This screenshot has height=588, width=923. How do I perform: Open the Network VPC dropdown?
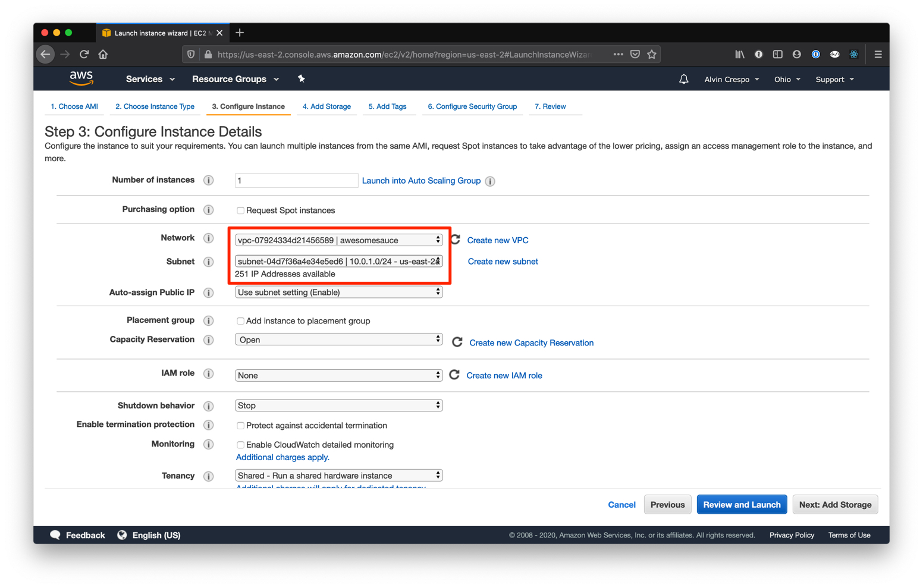click(x=338, y=240)
